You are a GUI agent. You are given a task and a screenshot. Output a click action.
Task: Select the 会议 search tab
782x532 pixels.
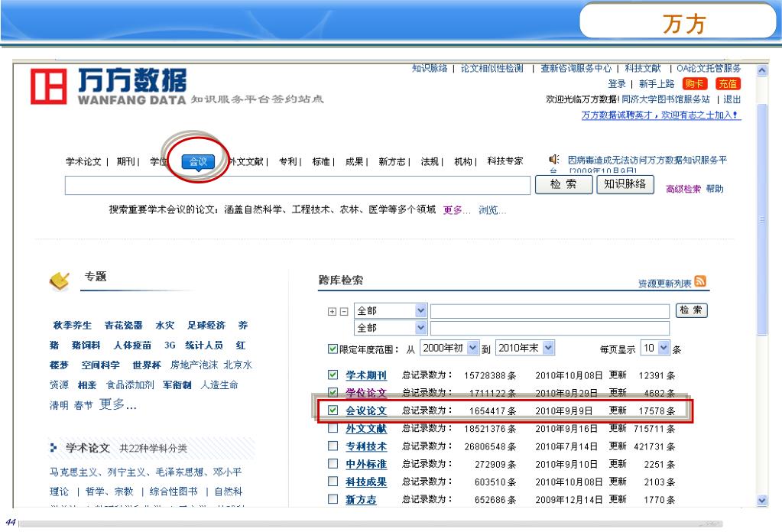click(198, 161)
